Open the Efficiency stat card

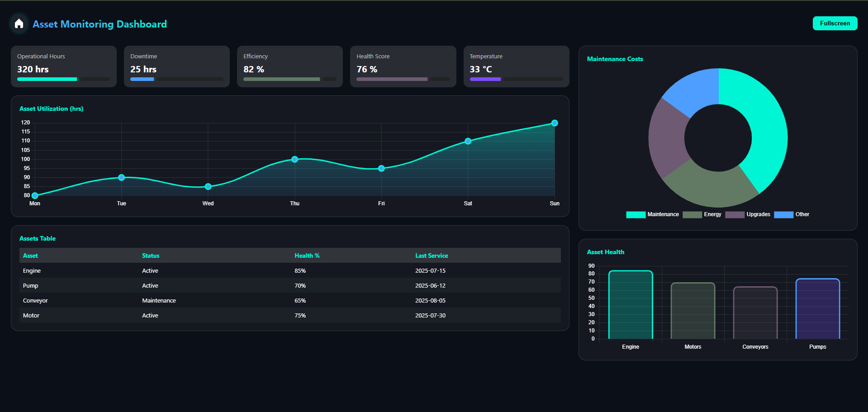click(x=289, y=66)
